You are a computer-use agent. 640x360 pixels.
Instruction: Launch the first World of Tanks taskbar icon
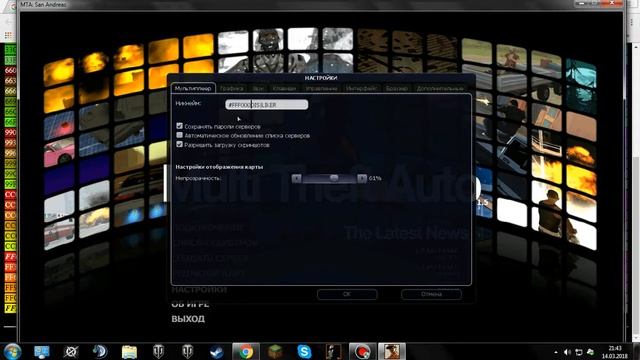tap(158, 351)
